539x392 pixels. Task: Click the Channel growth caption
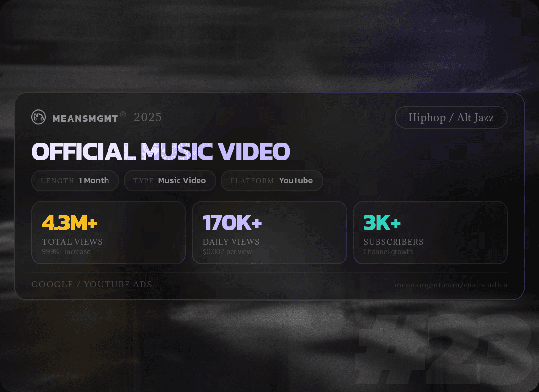[x=388, y=252]
